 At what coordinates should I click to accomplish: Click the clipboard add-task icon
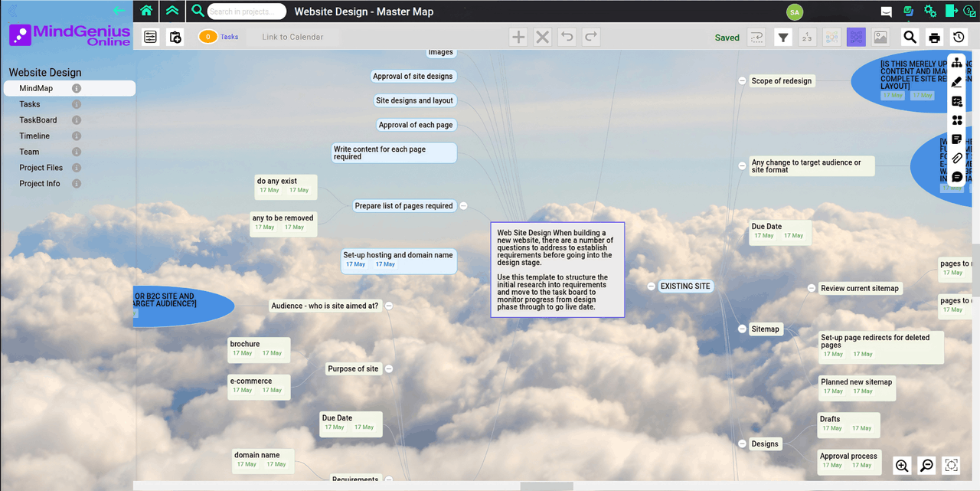[x=175, y=37]
